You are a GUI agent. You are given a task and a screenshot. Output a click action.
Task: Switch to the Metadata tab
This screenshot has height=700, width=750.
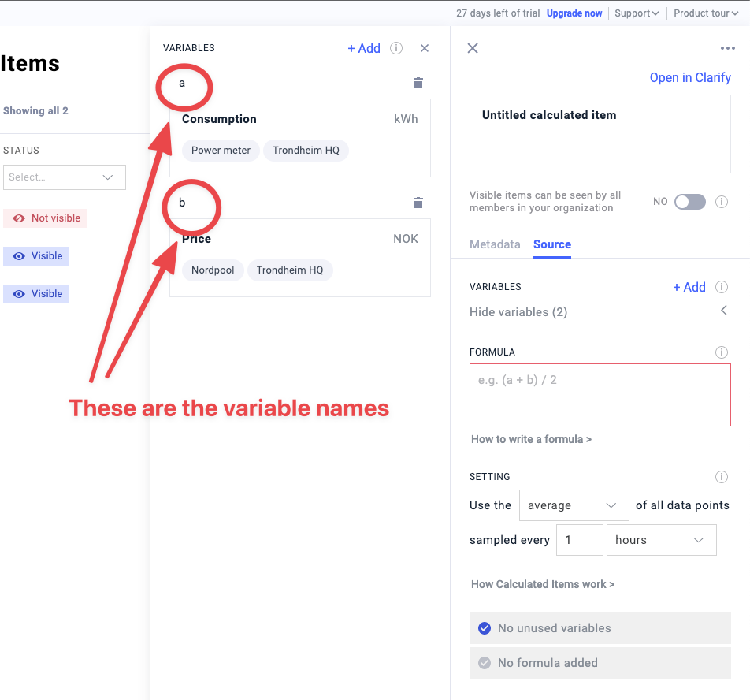tap(495, 244)
